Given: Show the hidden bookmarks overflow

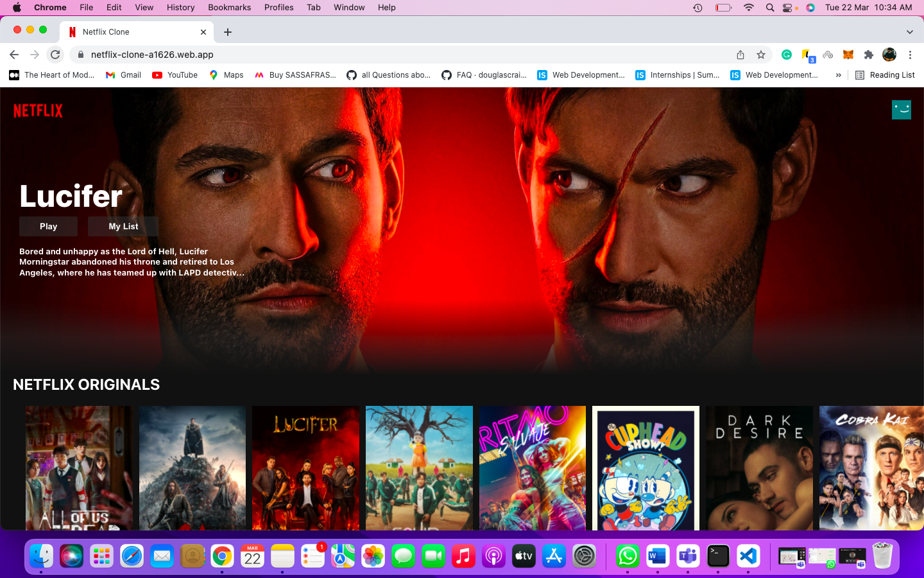Looking at the screenshot, I should point(838,75).
